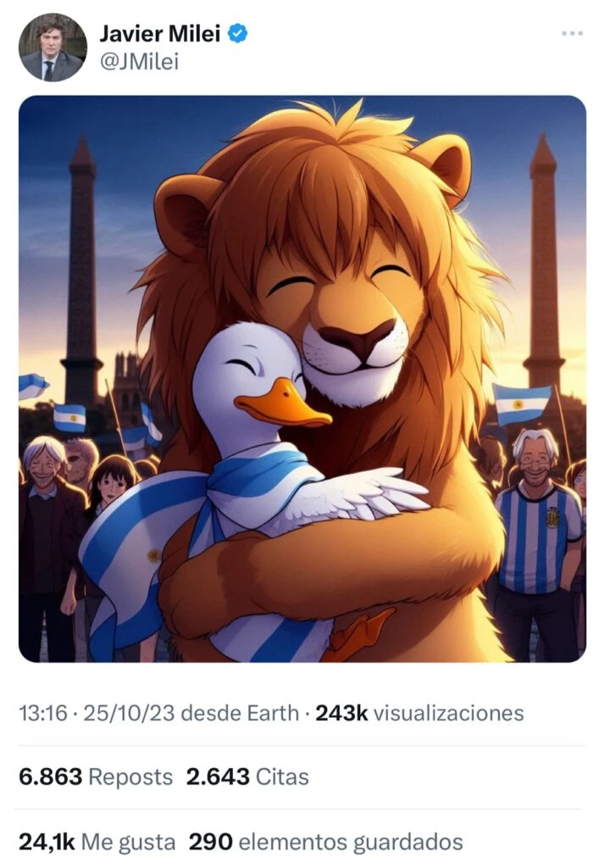This screenshot has height=868, width=605.
Task: Open the lion hugging duck image
Action: [302, 379]
